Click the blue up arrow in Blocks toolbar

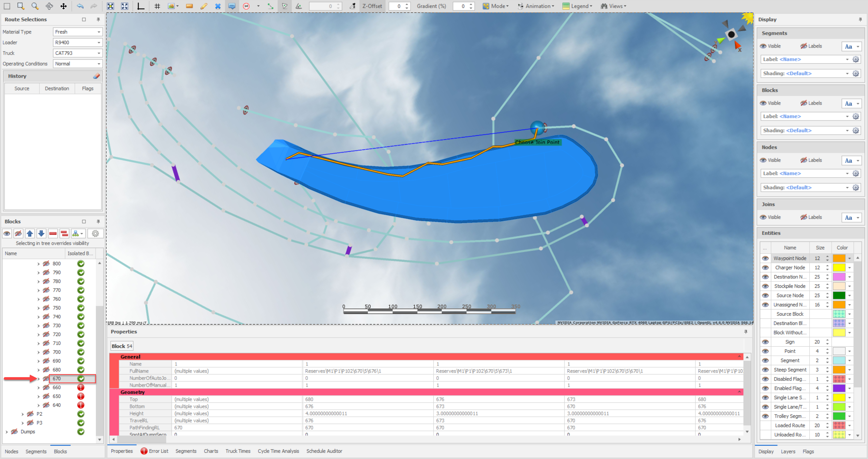click(x=30, y=233)
